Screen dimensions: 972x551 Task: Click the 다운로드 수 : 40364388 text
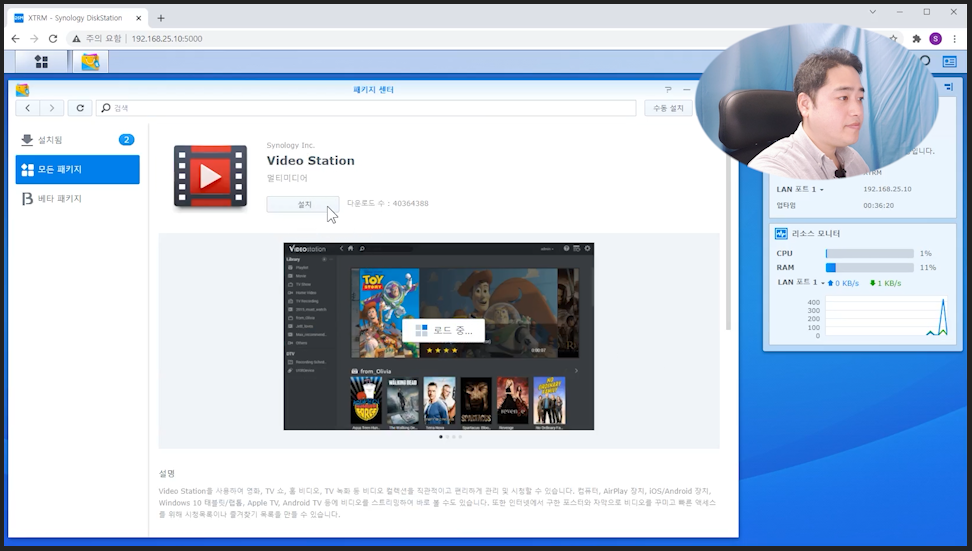(x=387, y=203)
